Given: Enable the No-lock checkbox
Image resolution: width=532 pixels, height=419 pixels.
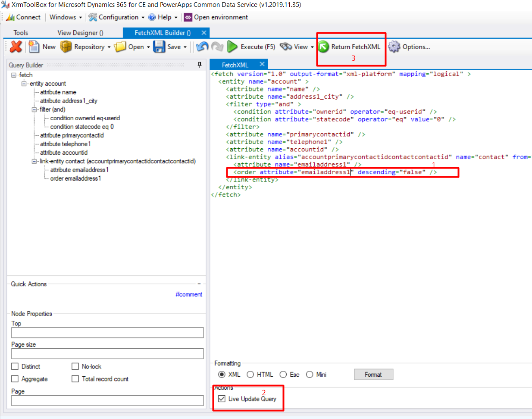Looking at the screenshot, I should click(75, 366).
